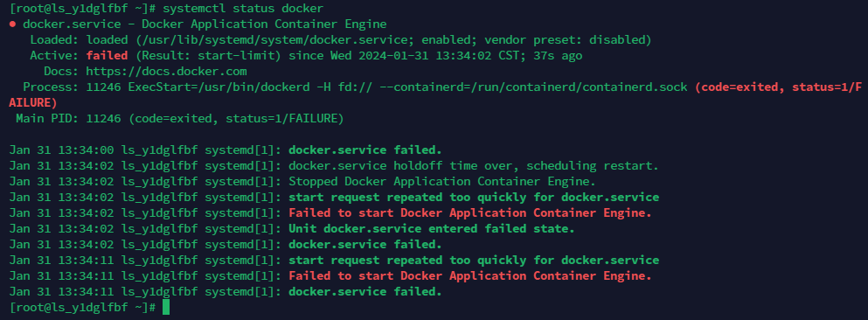Click the red status dot before docker.service
Viewport: 868px width, 320px height.
12,24
